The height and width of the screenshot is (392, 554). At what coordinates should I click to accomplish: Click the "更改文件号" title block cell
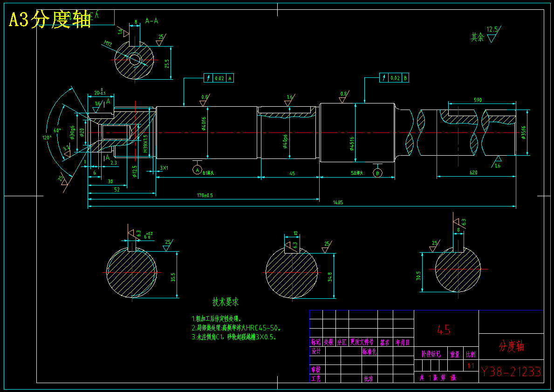tap(362, 342)
